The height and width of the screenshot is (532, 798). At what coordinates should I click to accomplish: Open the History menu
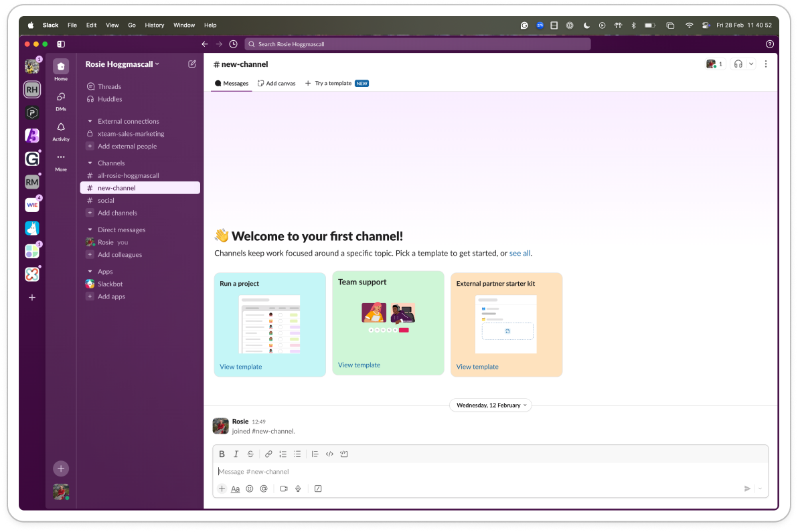tap(154, 25)
